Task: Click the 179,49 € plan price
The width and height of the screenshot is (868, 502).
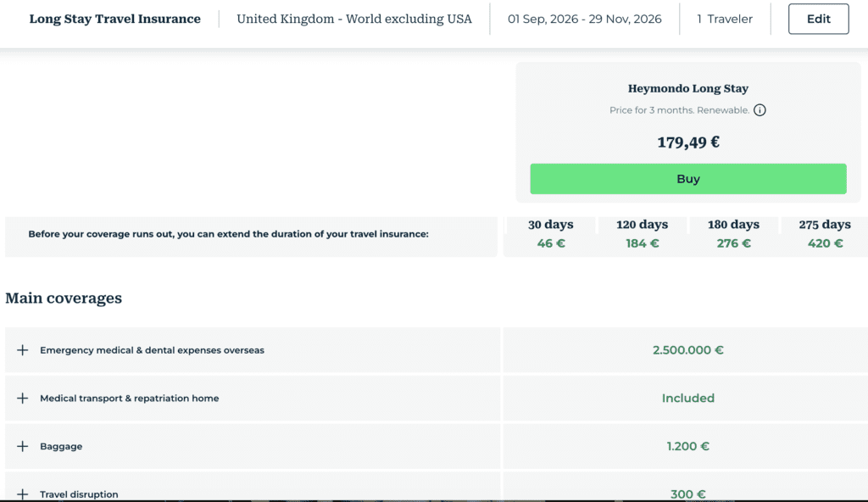Action: pos(687,142)
